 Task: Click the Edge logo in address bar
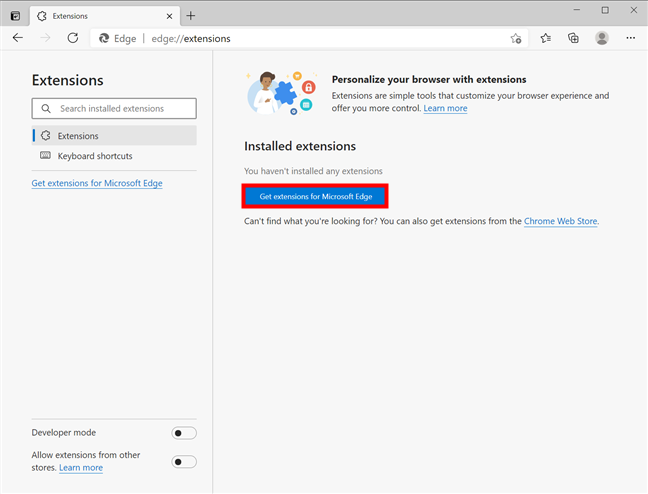pos(104,38)
